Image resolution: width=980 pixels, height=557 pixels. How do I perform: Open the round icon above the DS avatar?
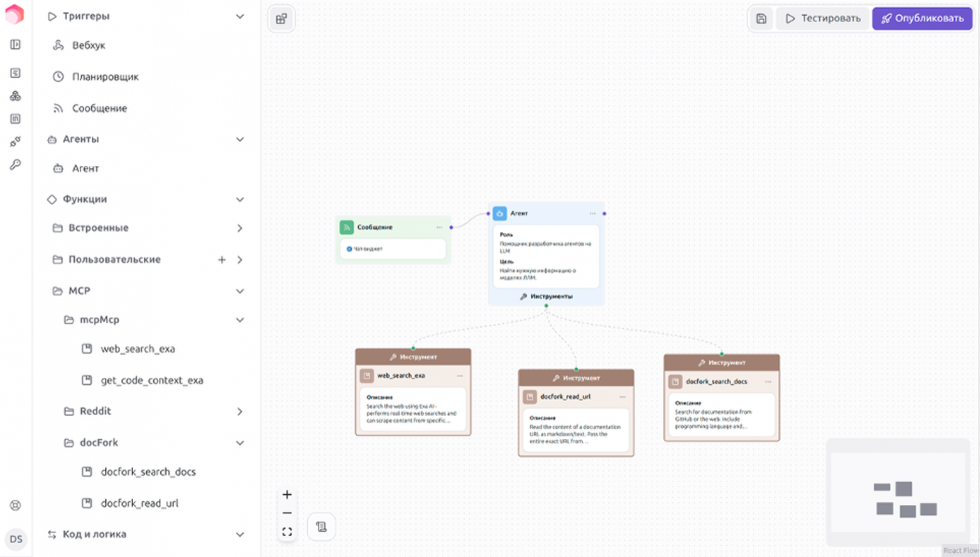click(x=16, y=505)
